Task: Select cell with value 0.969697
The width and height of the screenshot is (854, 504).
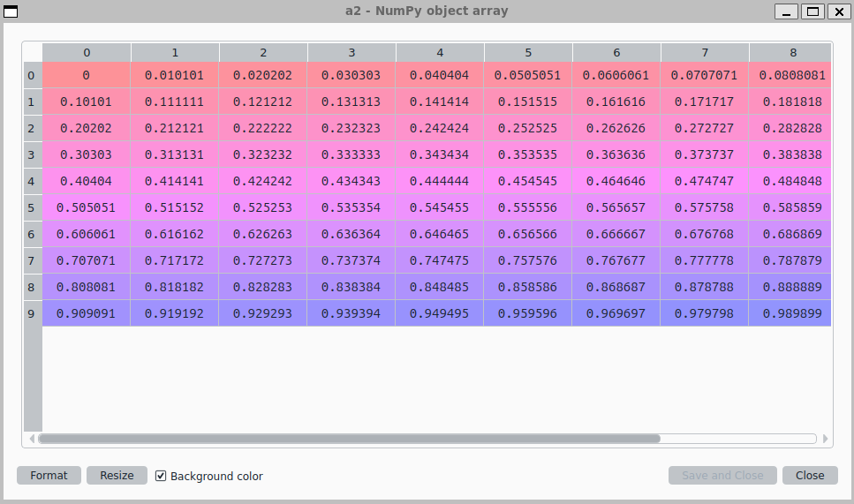Action: click(x=616, y=313)
